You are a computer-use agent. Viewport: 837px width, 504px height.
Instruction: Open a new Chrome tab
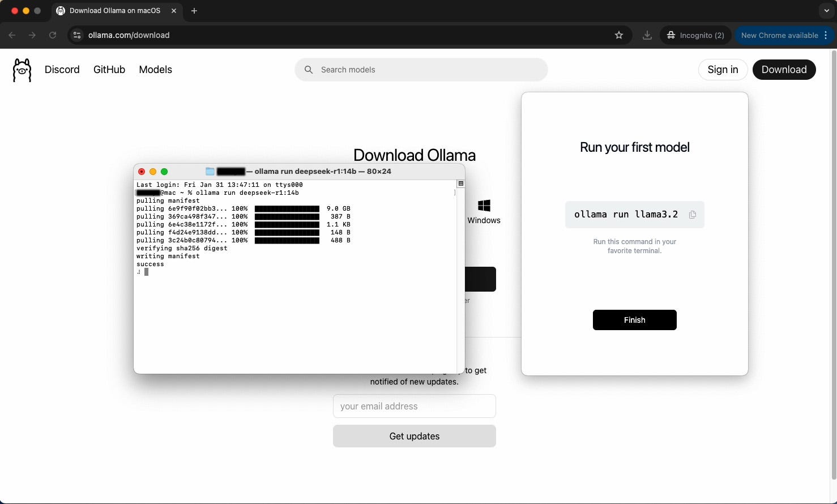[194, 11]
